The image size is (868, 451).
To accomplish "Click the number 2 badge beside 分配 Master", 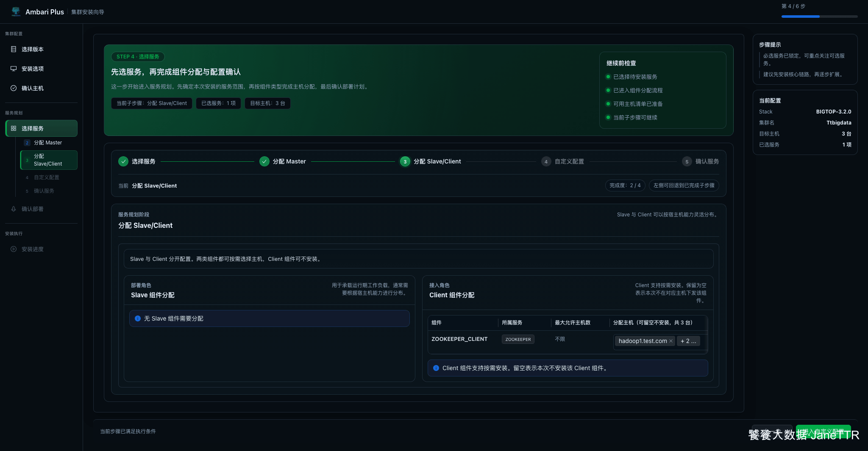I will (27, 143).
